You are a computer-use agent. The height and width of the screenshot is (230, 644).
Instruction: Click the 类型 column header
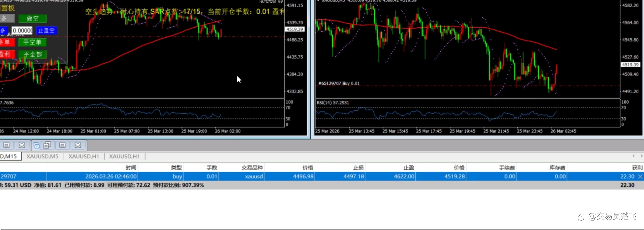pyautogui.click(x=176, y=168)
